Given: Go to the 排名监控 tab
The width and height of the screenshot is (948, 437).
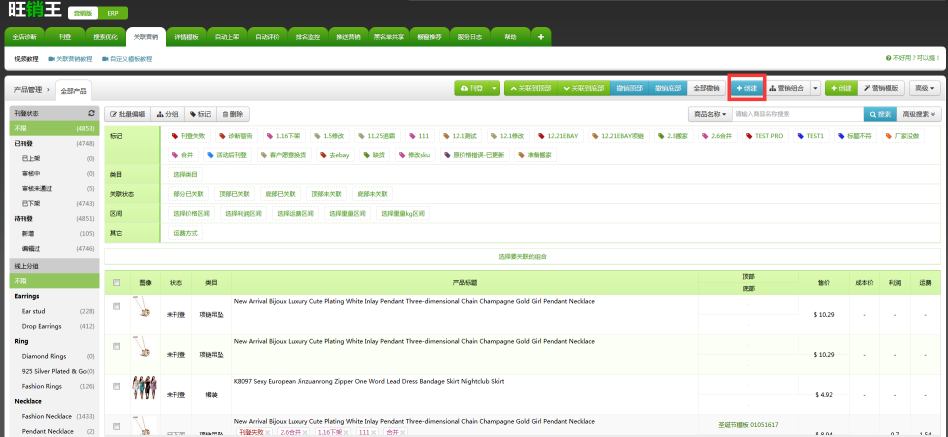Looking at the screenshot, I should (308, 37).
